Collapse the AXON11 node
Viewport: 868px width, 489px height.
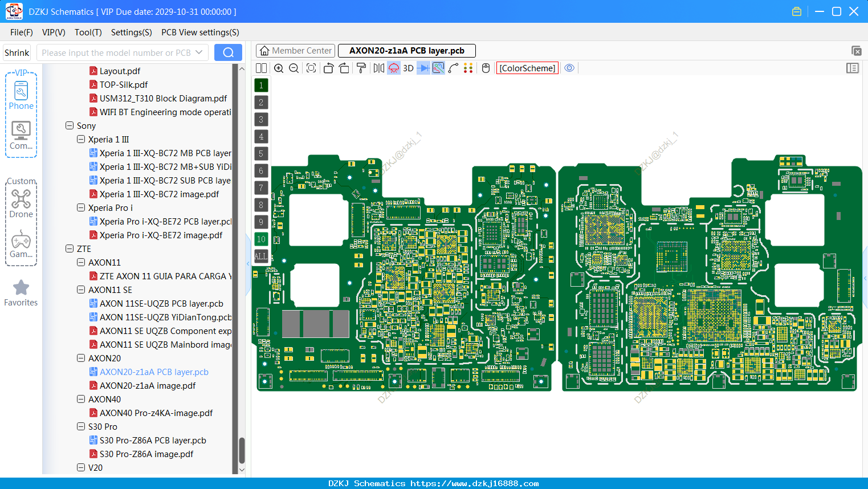click(81, 262)
